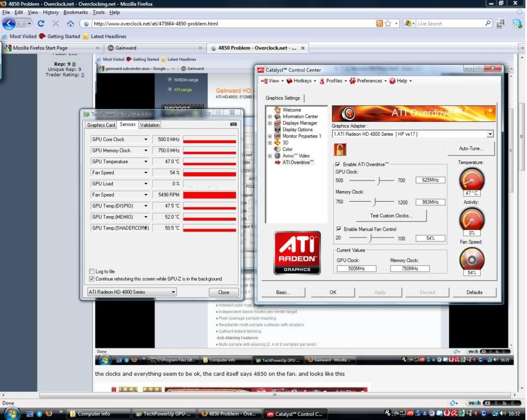527x420 pixels.
Task: Click the Live Search magnifier icon
Action: [x=488, y=24]
